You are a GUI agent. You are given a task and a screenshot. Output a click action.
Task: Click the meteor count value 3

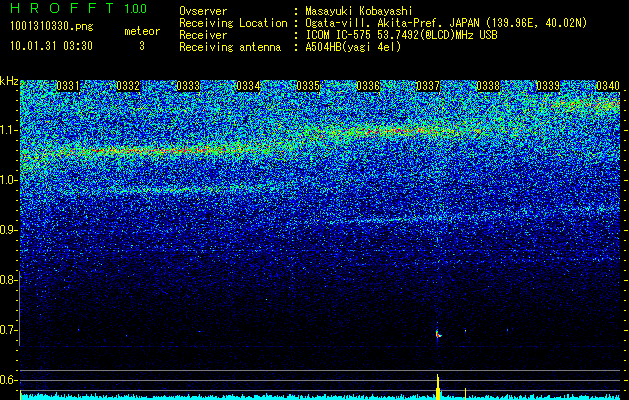pyautogui.click(x=142, y=46)
